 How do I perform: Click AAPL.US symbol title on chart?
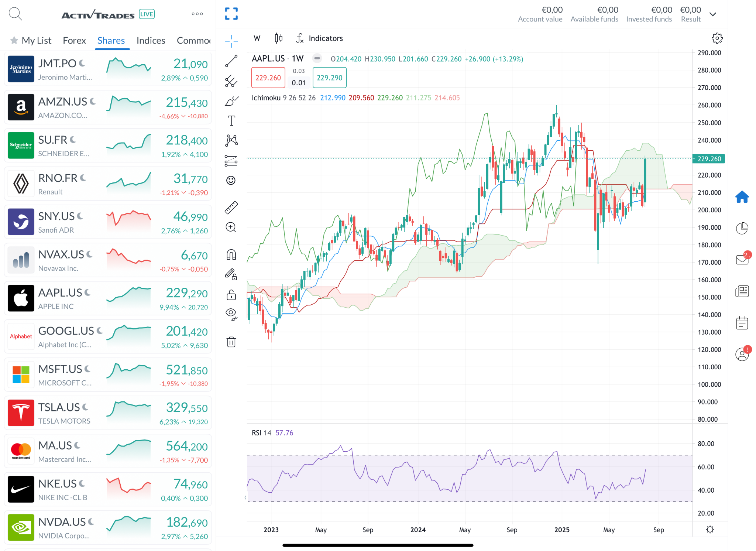click(268, 58)
